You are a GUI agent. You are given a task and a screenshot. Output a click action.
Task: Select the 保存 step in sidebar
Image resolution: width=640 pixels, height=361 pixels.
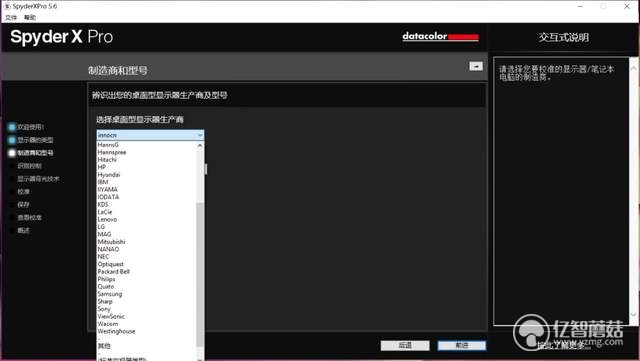pyautogui.click(x=23, y=205)
